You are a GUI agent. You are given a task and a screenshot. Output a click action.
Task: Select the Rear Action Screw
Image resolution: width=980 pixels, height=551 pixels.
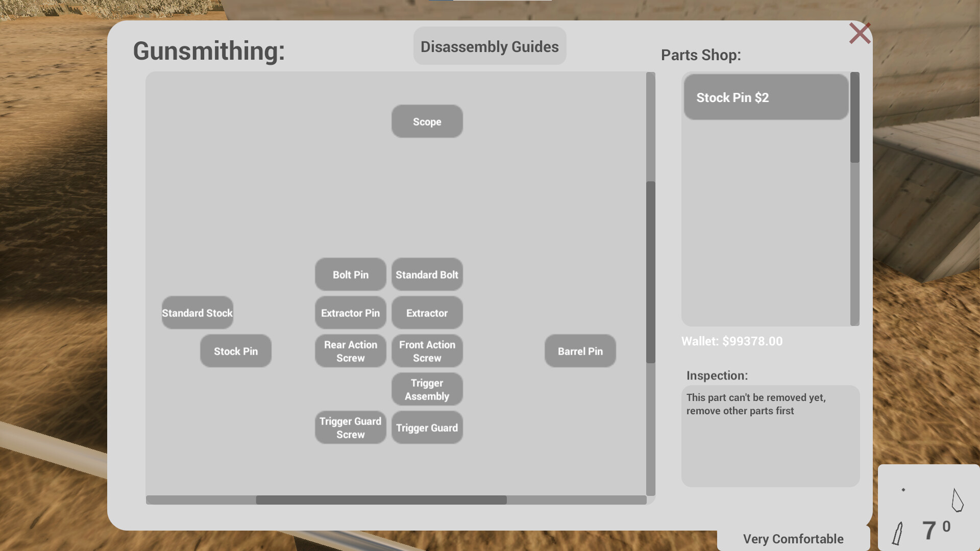350,351
